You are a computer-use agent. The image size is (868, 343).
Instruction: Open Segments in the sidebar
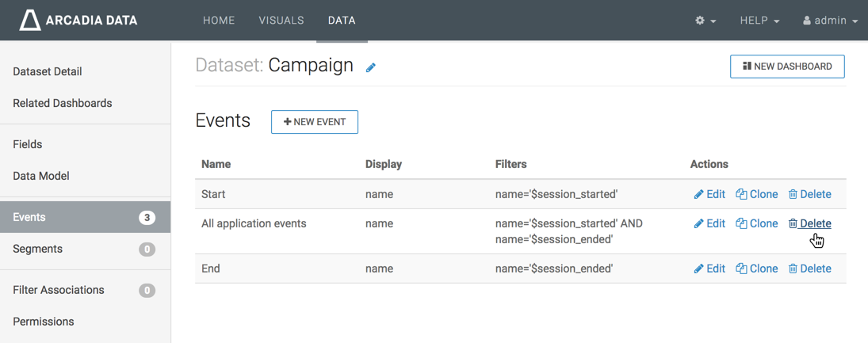(x=37, y=249)
